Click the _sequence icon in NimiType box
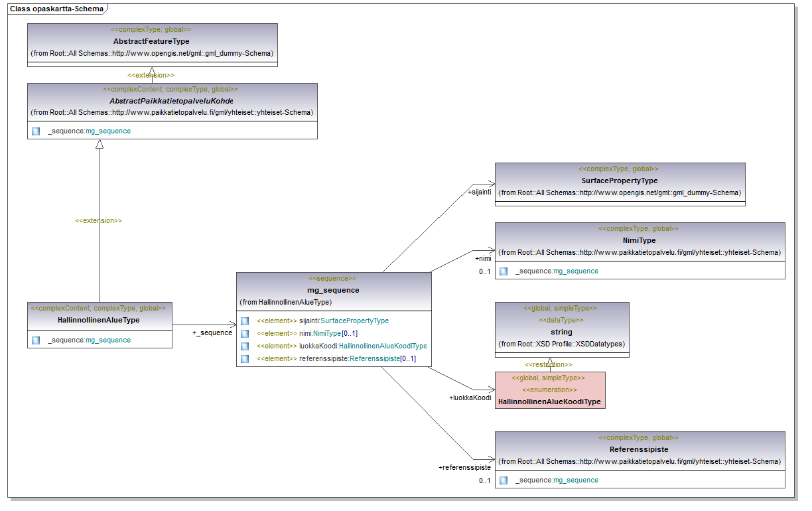This screenshot has height=511, width=812. [x=504, y=271]
